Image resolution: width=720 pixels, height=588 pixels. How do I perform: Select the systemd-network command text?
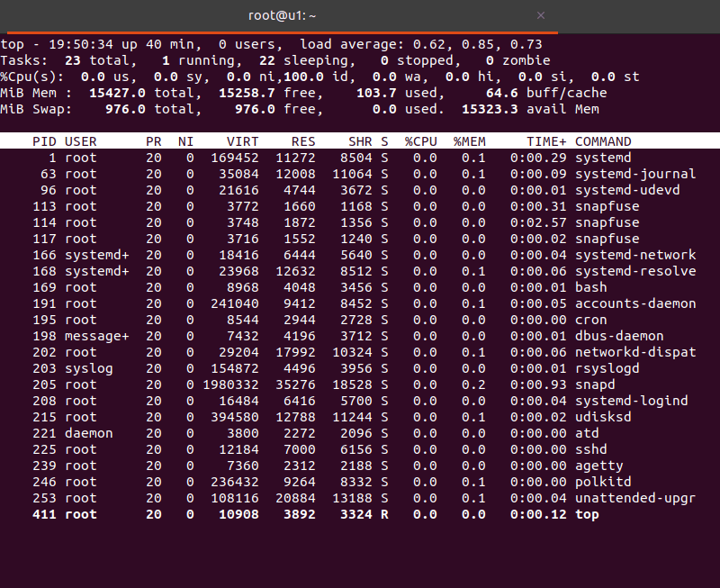tap(635, 255)
